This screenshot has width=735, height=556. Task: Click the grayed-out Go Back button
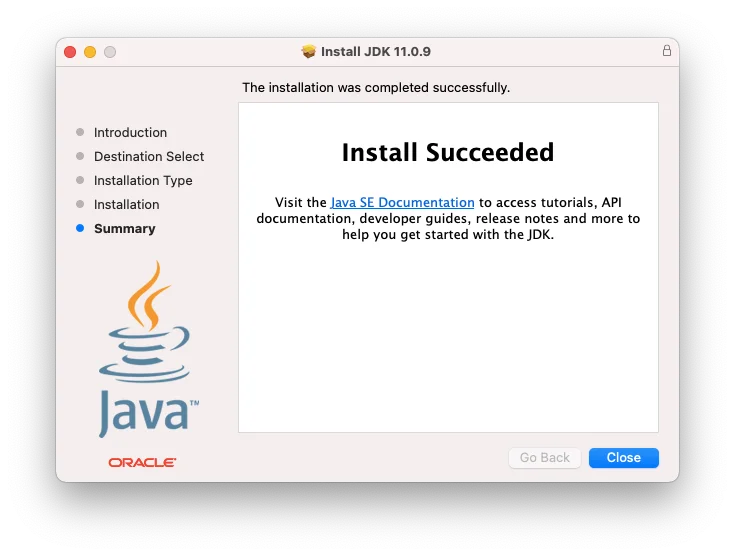point(544,458)
